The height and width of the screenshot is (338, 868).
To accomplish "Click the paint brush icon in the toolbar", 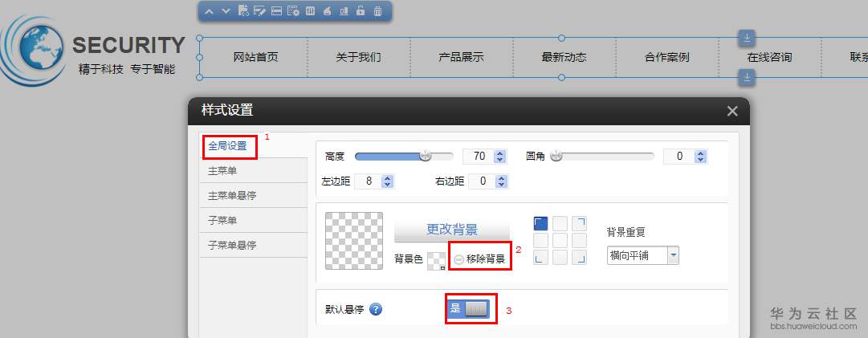I will 327,10.
